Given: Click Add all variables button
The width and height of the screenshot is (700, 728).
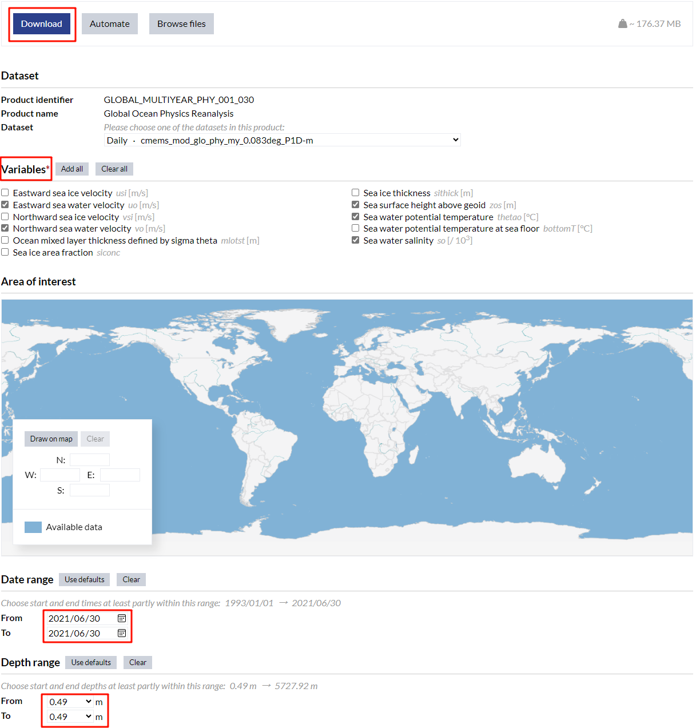Looking at the screenshot, I should pyautogui.click(x=72, y=169).
